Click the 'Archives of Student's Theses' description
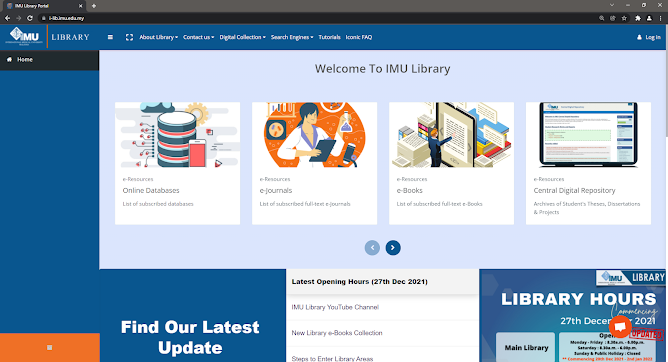Viewport: 668px width, 362px height. [587, 208]
